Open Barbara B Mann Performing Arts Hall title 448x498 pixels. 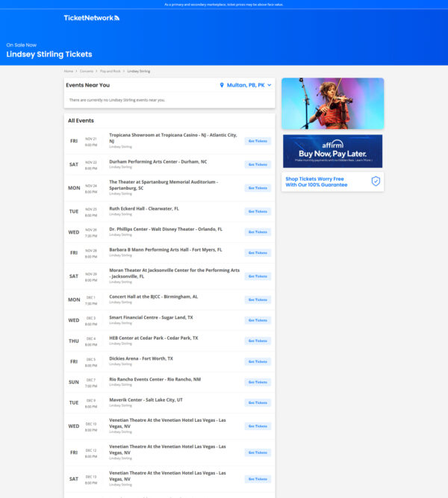click(x=166, y=250)
